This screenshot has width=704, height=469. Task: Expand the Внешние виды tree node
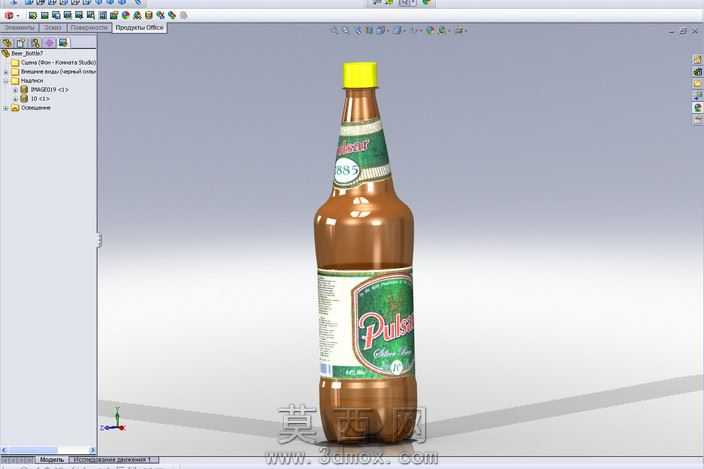click(x=6, y=72)
